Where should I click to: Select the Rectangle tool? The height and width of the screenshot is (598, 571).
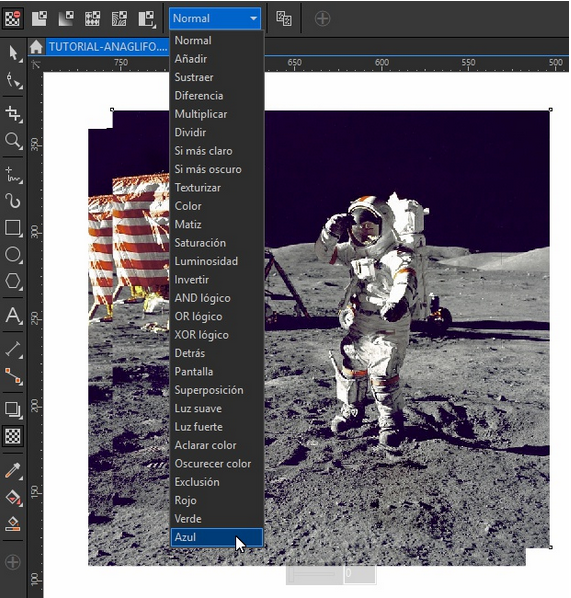tap(13, 228)
